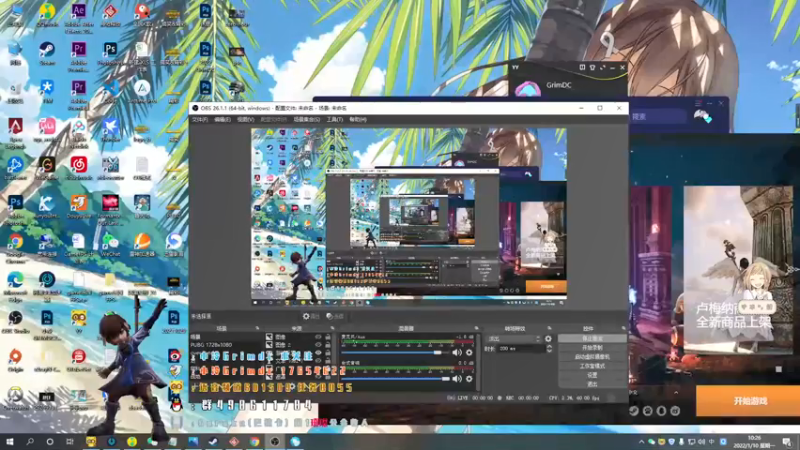Select OBS Studio desktop shortcut
Screen dimensions: 800x450
(x=15, y=322)
